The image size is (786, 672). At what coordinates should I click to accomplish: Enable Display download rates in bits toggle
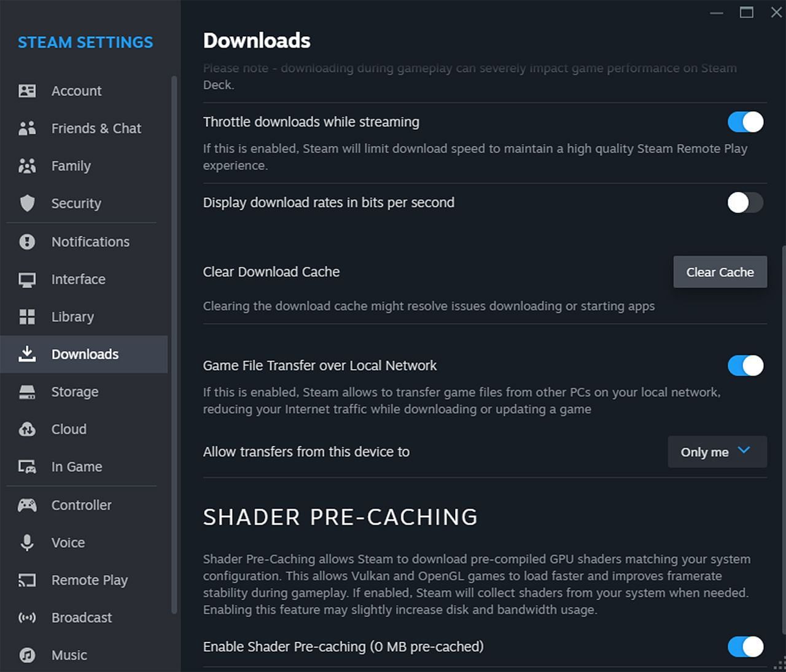[745, 202]
